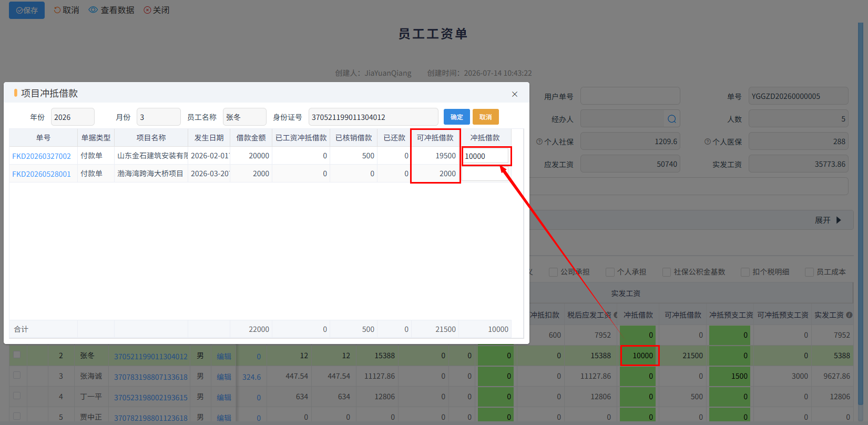Select the row checkbox for 张海诚
Screen dimensions: 868x425
[x=17, y=375]
